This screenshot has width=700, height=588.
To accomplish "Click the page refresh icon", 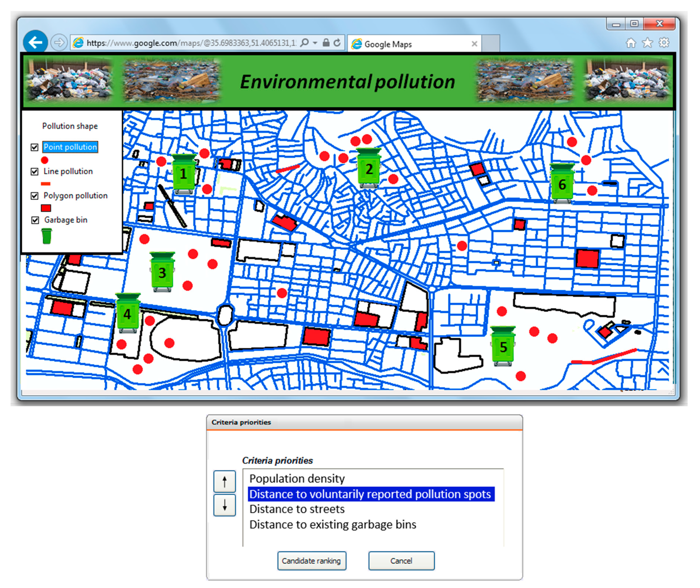I will [337, 43].
